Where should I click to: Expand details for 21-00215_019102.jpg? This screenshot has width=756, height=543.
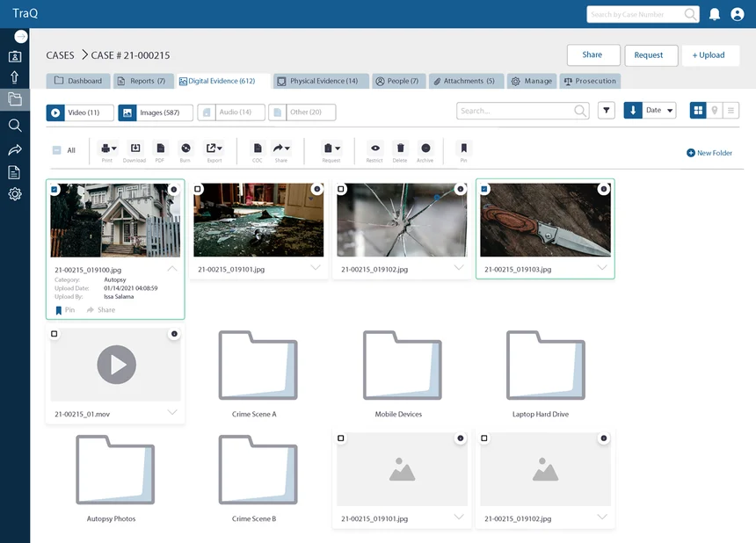point(458,268)
